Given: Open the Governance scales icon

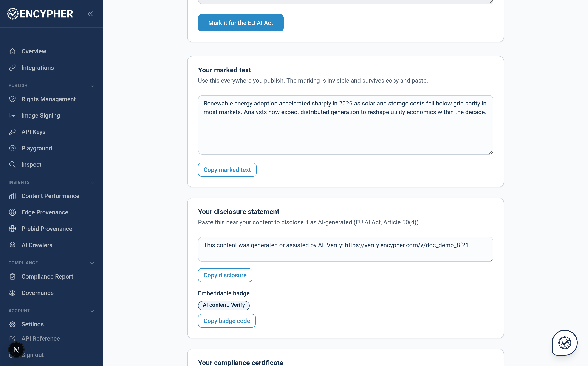Looking at the screenshot, I should coord(12,293).
